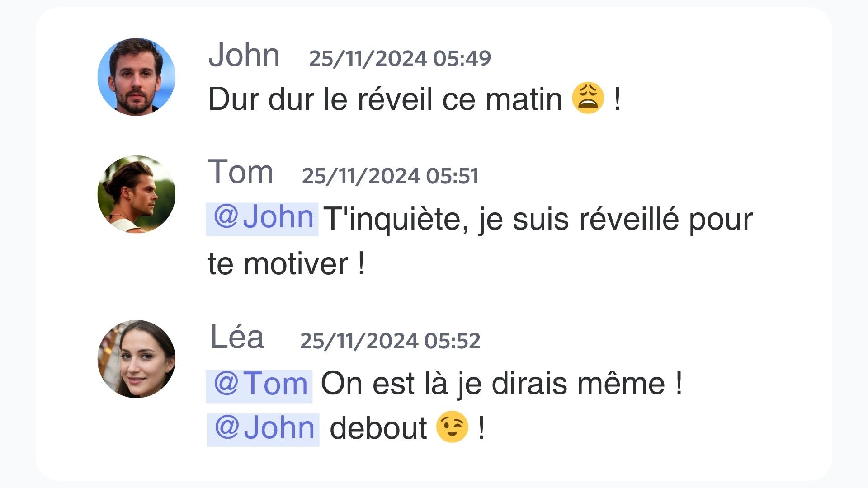Screen dimensions: 868x488
Task: Click the winking face emoji
Action: coord(452,427)
